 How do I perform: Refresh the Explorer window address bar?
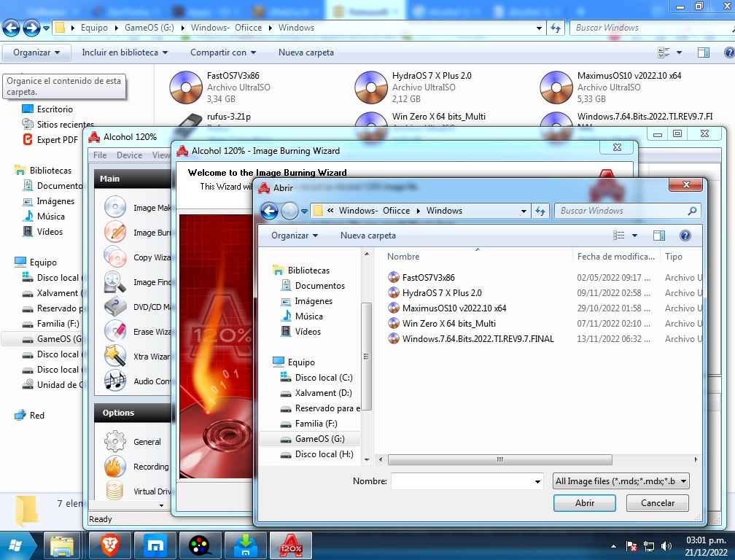pyautogui.click(x=556, y=28)
